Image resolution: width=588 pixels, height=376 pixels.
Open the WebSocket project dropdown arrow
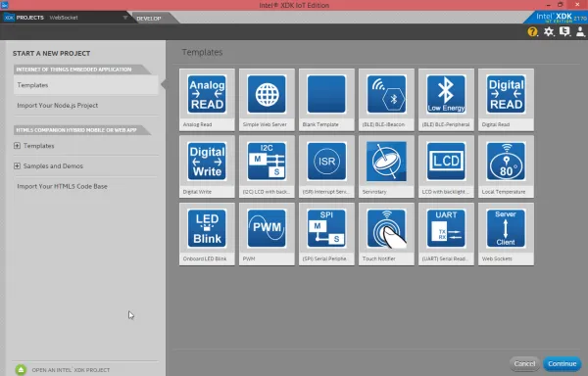pyautogui.click(x=125, y=18)
